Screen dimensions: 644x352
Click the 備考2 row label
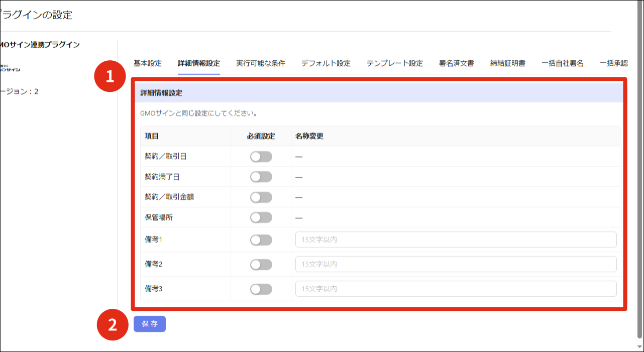click(x=154, y=264)
